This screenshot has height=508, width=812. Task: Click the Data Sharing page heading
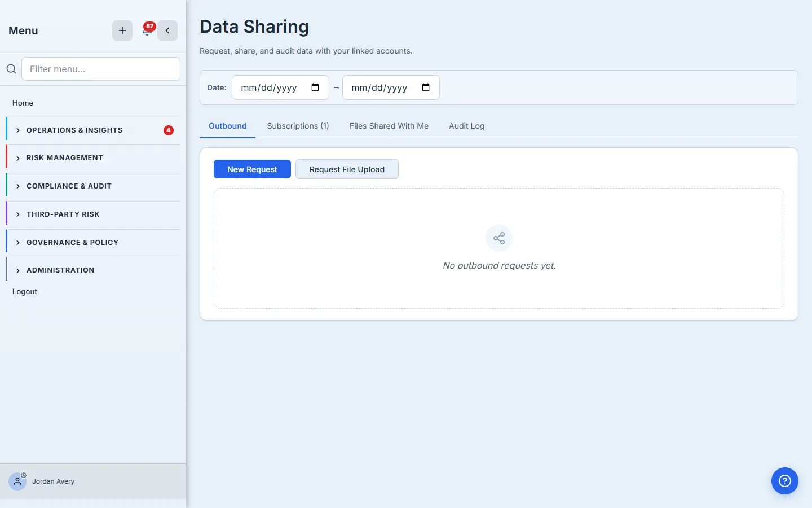(254, 27)
